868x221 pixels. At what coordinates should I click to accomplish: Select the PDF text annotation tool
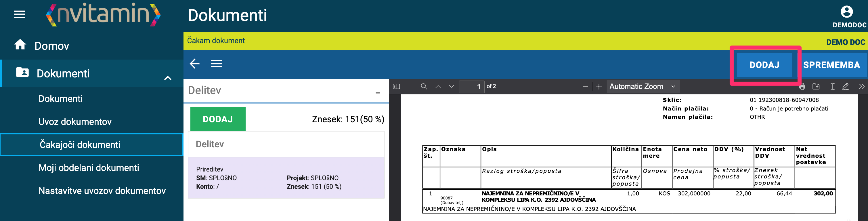[832, 87]
